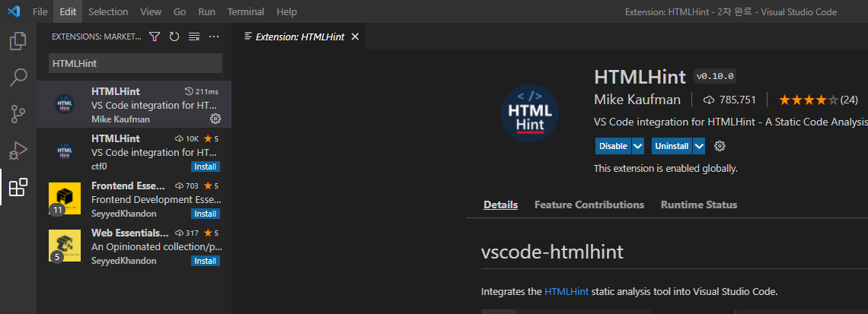
Task: Install the HTMLHint extension by ctf0
Action: (x=206, y=167)
